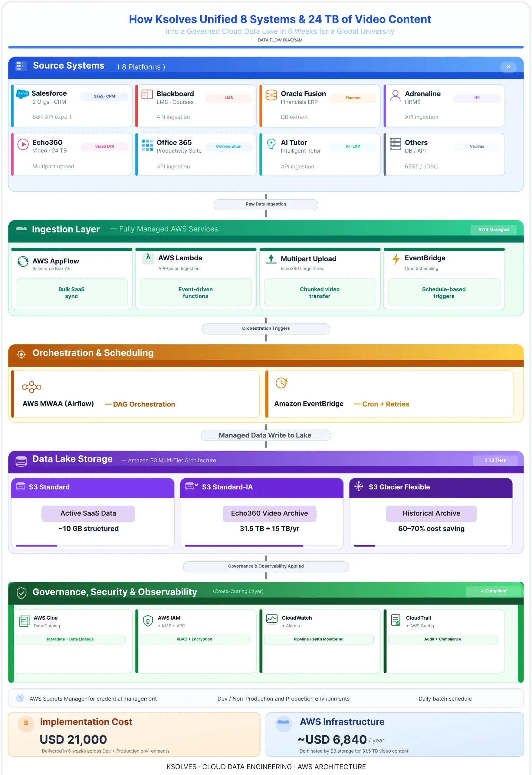Click the Echo360 Video Archive label
Image resolution: width=532 pixels, height=775 pixels.
click(270, 513)
